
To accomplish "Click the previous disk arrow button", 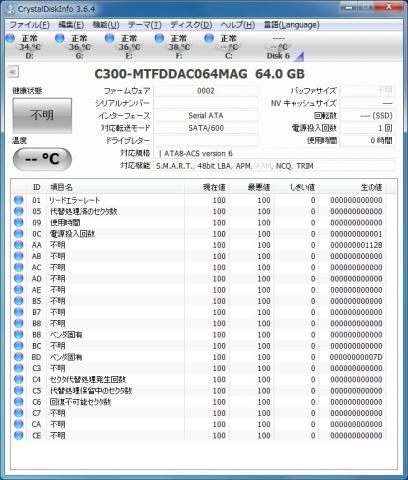I will [13, 72].
